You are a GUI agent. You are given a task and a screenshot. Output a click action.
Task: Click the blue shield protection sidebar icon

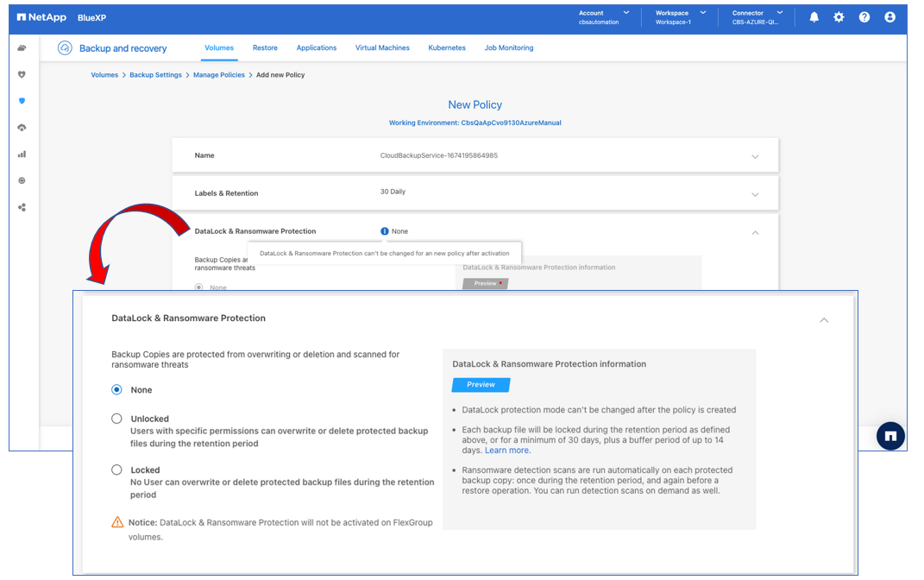tap(22, 101)
